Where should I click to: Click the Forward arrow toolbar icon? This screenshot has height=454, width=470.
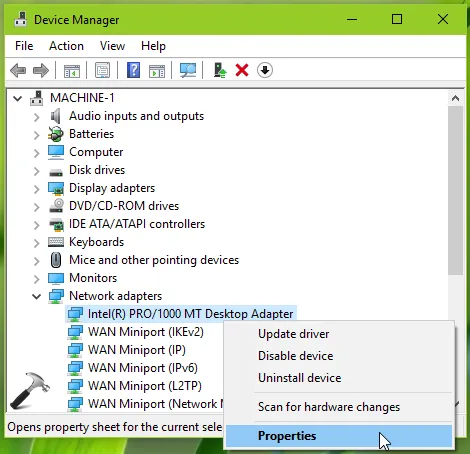(x=41, y=70)
